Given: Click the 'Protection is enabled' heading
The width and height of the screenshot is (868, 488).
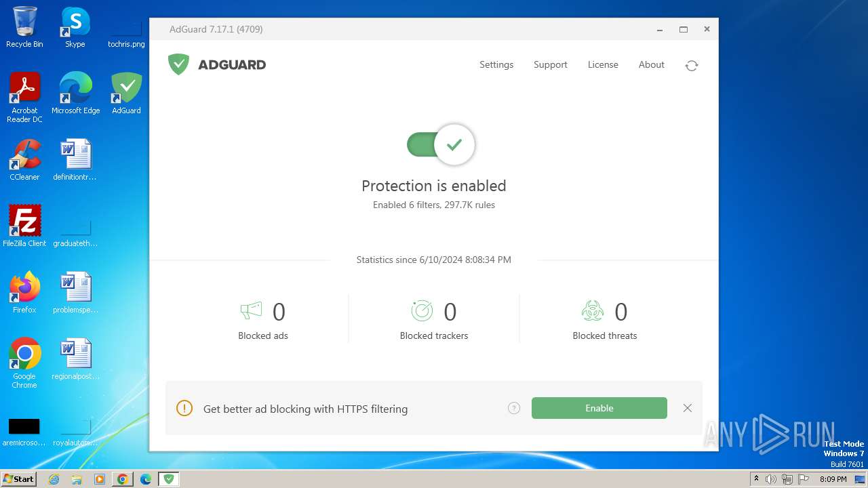Looking at the screenshot, I should (434, 186).
